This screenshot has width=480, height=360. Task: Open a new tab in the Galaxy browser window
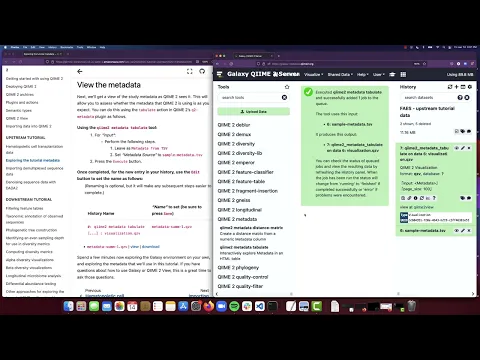279,56
